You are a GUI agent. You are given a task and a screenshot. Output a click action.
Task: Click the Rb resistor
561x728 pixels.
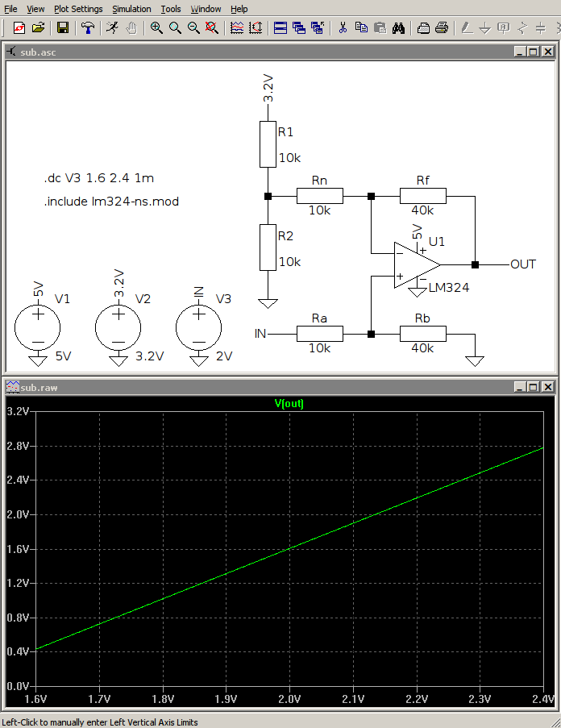pos(422,334)
